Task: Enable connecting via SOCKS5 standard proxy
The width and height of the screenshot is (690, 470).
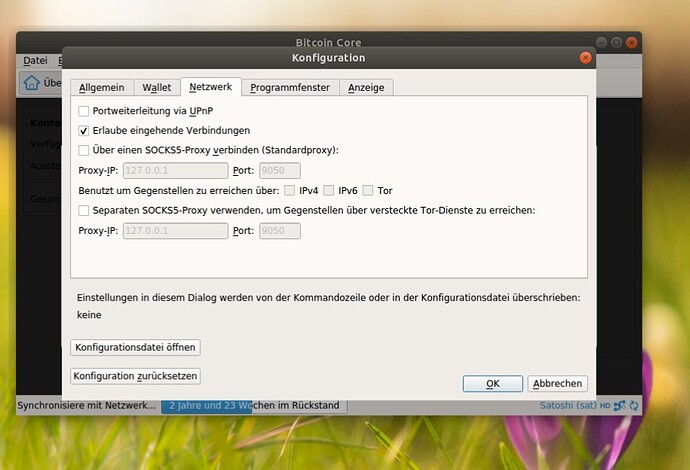Action: (x=84, y=150)
